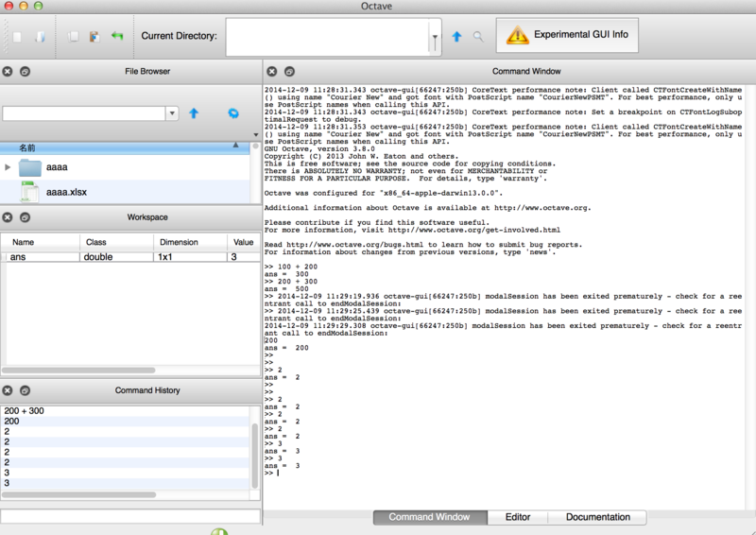
Task: Click the command prompt line at bottom
Action: [503, 474]
